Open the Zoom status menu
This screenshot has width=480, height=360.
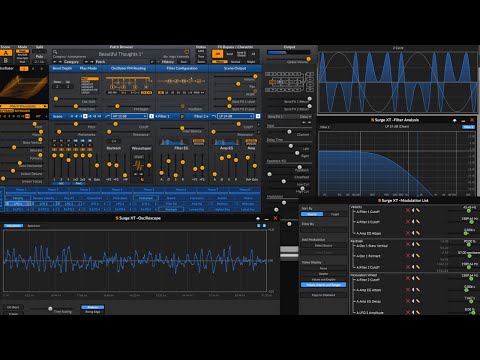(x=201, y=62)
